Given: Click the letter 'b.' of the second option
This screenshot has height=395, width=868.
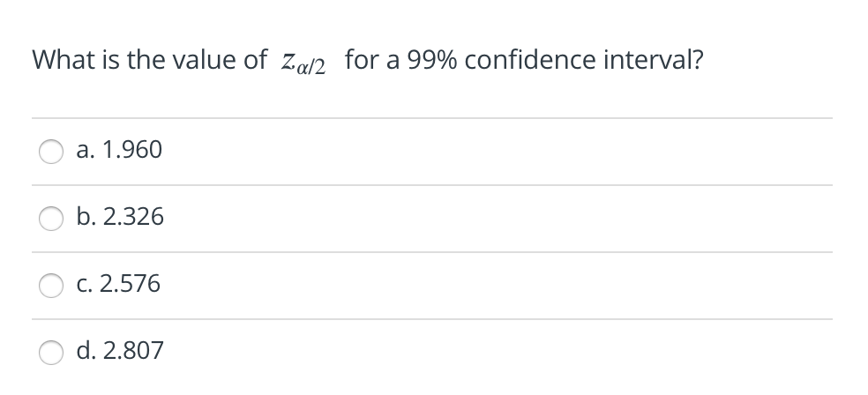Looking at the screenshot, I should click(86, 217).
